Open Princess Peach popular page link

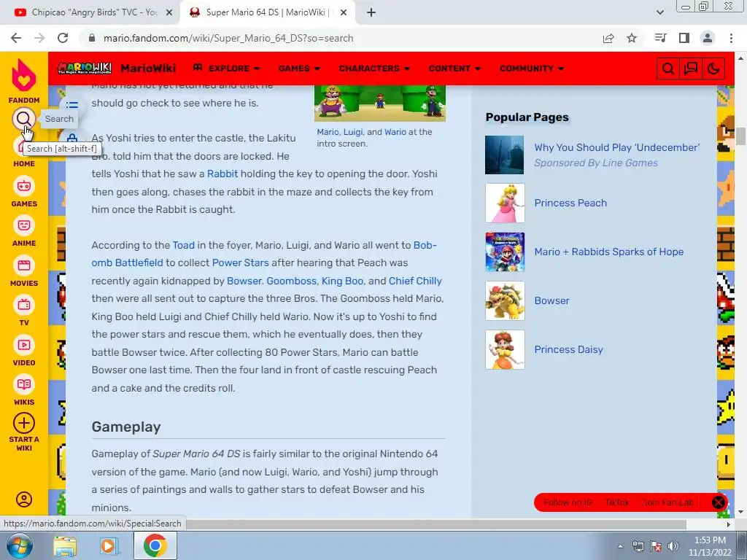(570, 203)
